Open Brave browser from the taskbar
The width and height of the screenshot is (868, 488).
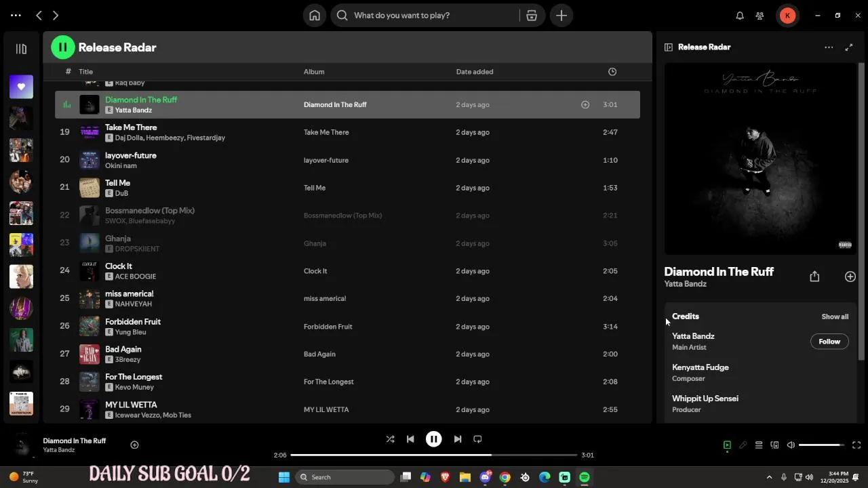[x=446, y=477]
